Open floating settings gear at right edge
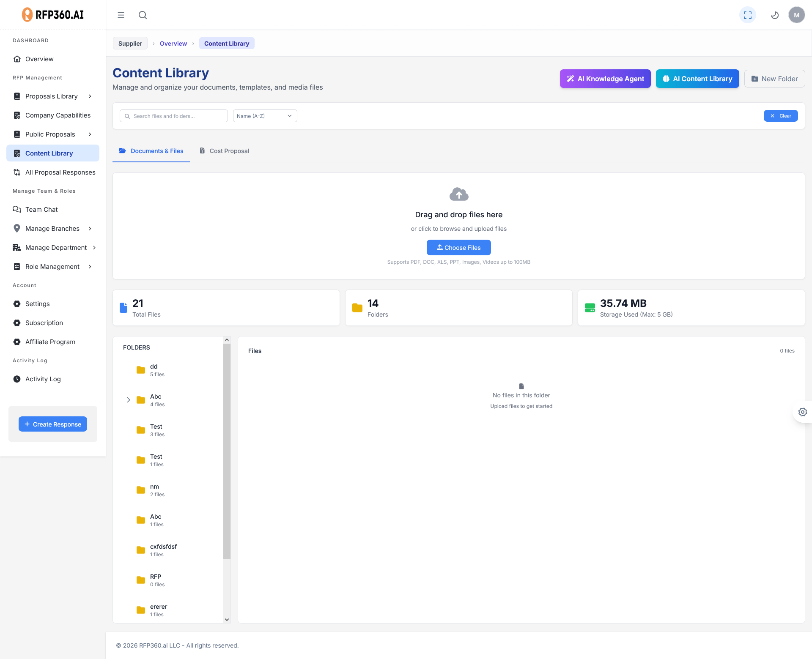This screenshot has width=812, height=659. click(802, 412)
